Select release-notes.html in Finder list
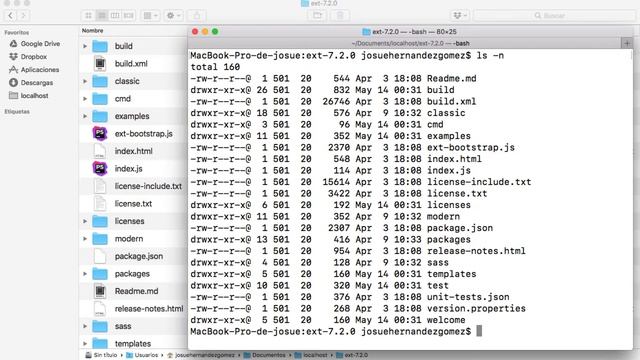Image resolution: width=640 pixels, height=360 pixels. click(x=133, y=309)
